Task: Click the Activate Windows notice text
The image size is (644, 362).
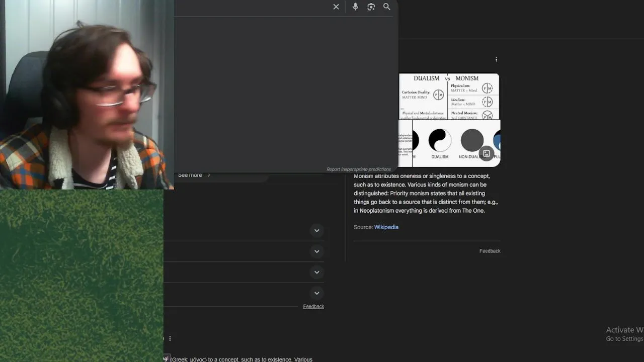Action: click(624, 334)
